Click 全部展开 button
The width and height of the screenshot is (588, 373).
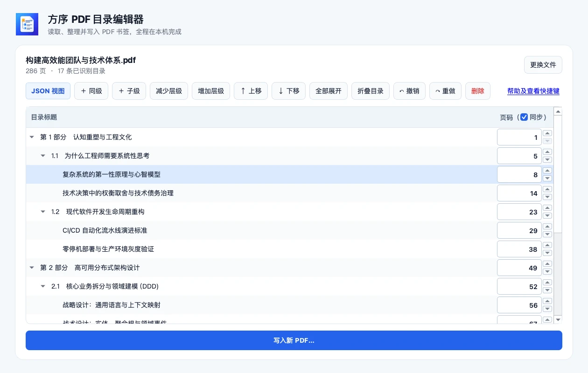(x=329, y=91)
